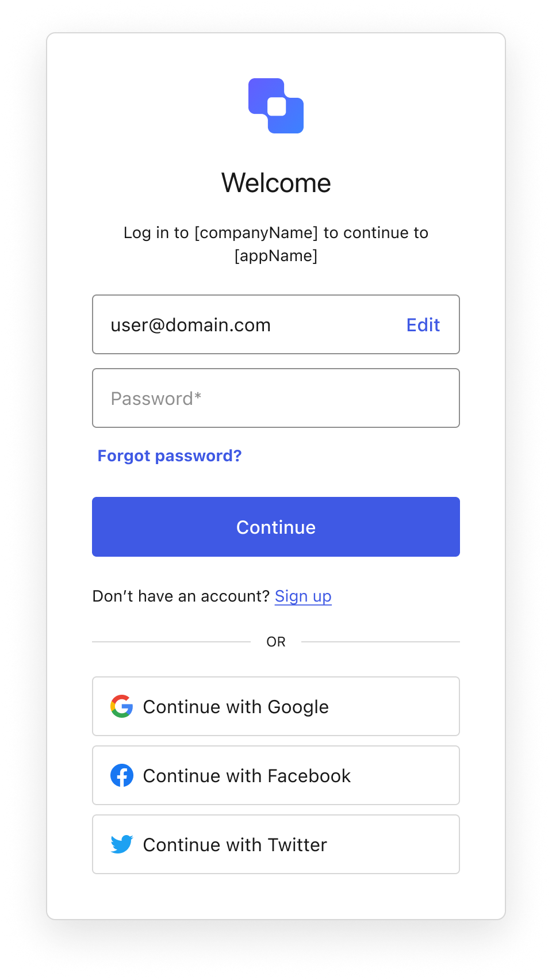The image size is (552, 980).
Task: Select the Continue with Google label
Action: (x=236, y=707)
